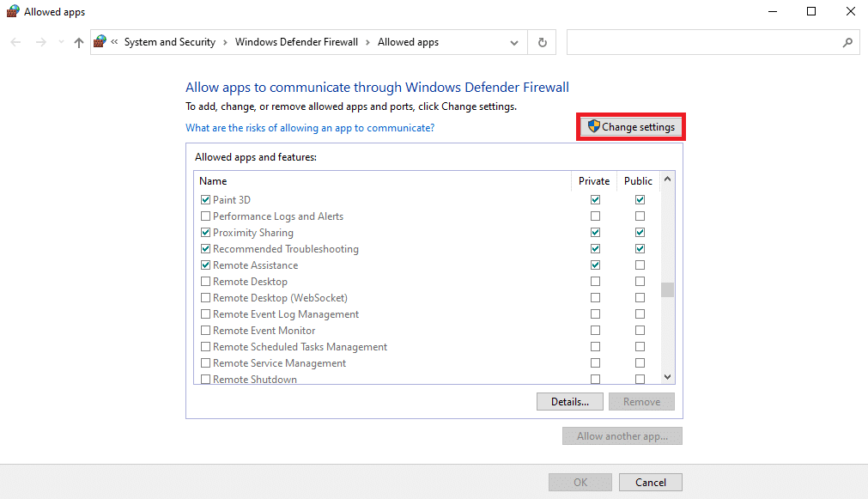
Task: Expand the address bar history dropdown
Action: point(513,43)
